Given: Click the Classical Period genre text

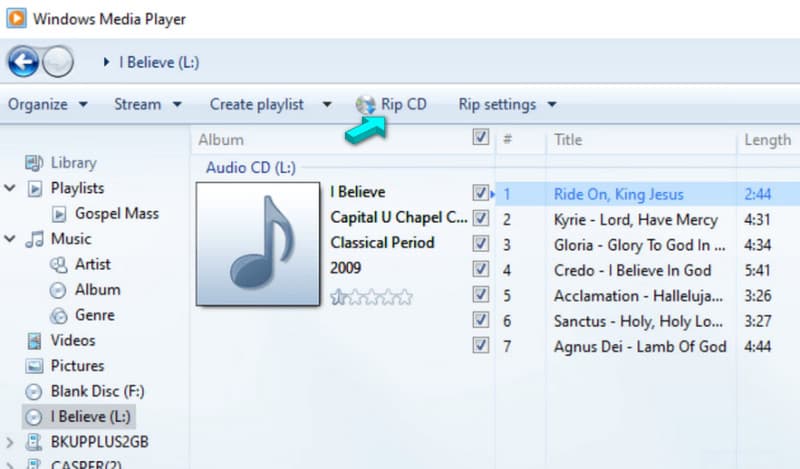Looking at the screenshot, I should pos(382,242).
